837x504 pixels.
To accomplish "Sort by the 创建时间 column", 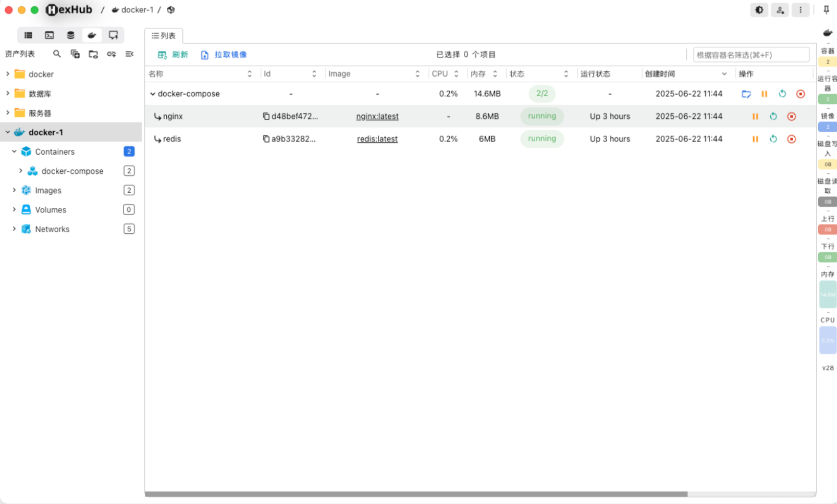I will tap(724, 74).
